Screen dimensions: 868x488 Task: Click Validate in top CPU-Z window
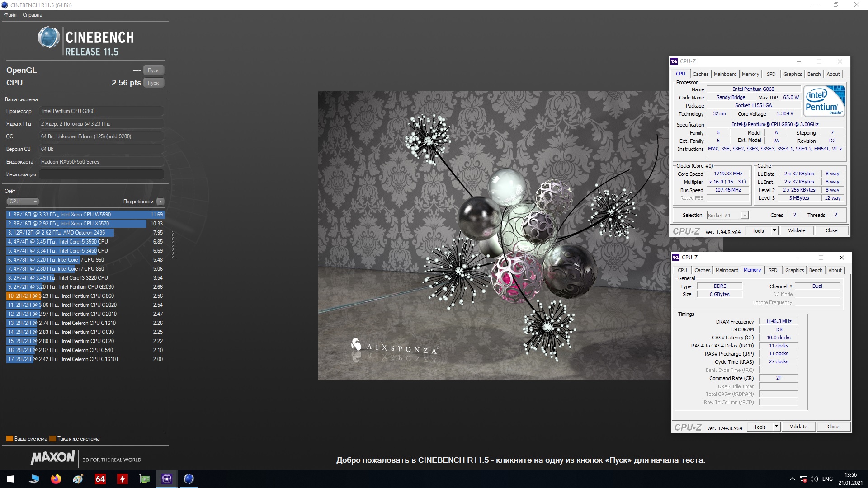[797, 230]
